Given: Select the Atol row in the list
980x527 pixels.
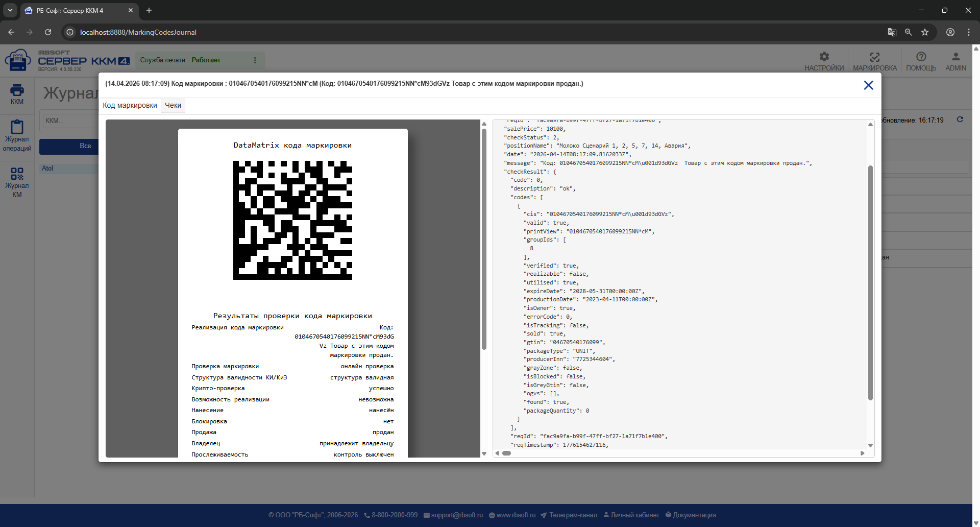Looking at the screenshot, I should (x=69, y=169).
